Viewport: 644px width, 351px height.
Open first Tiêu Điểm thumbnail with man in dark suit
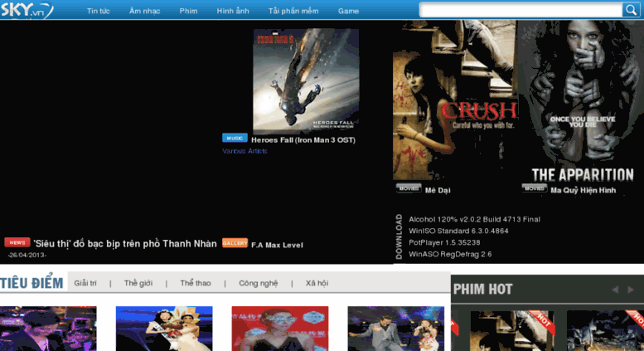point(48,329)
